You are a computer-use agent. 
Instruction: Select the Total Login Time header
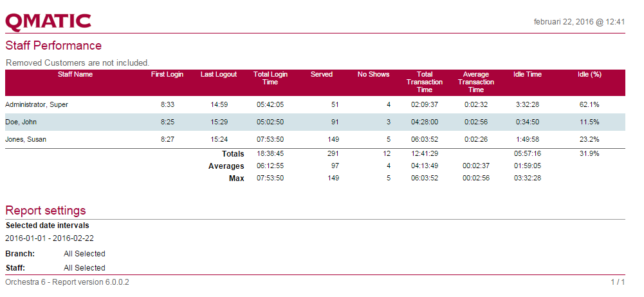point(270,78)
